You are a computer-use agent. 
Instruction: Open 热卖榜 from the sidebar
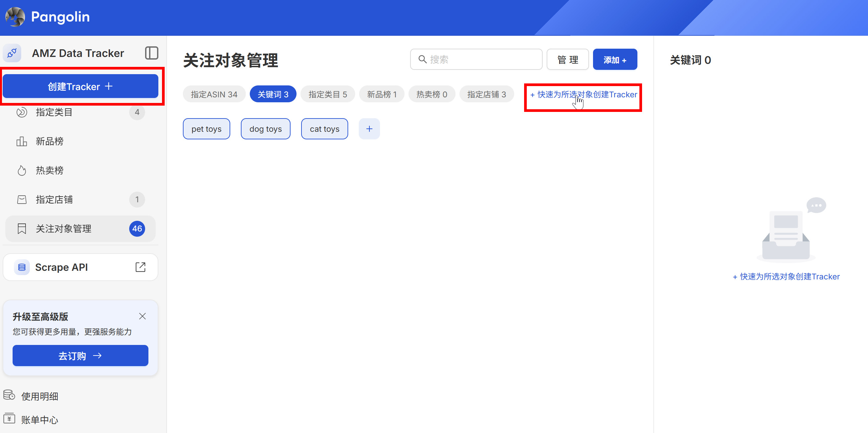coord(50,170)
